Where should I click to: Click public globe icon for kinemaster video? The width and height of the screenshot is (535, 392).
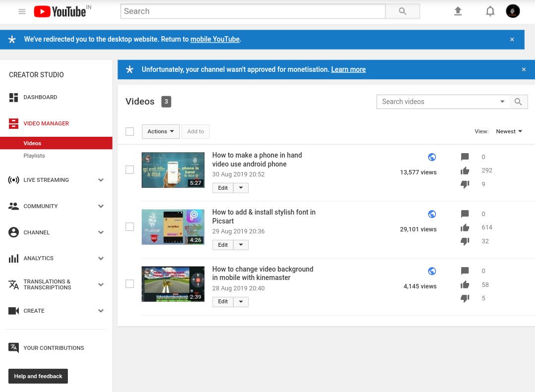pyautogui.click(x=431, y=271)
